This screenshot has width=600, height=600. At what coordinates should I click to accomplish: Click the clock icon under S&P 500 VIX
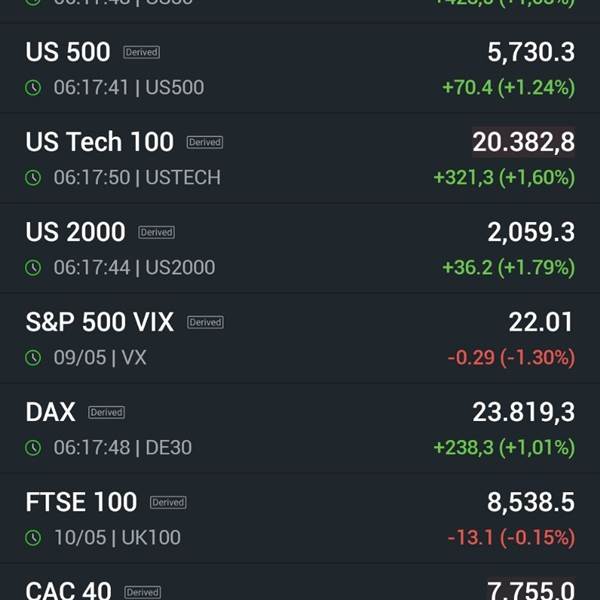click(33, 358)
